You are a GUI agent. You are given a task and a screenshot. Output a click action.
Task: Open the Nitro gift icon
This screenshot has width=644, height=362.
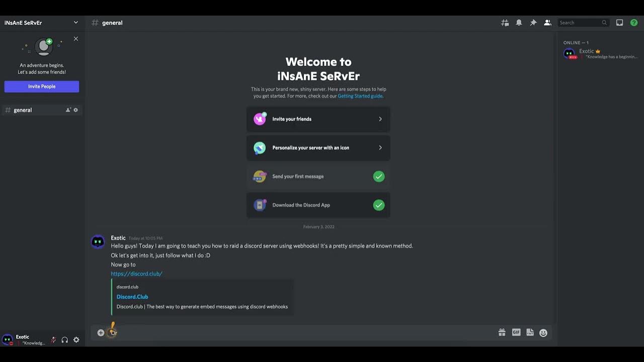coord(502,332)
